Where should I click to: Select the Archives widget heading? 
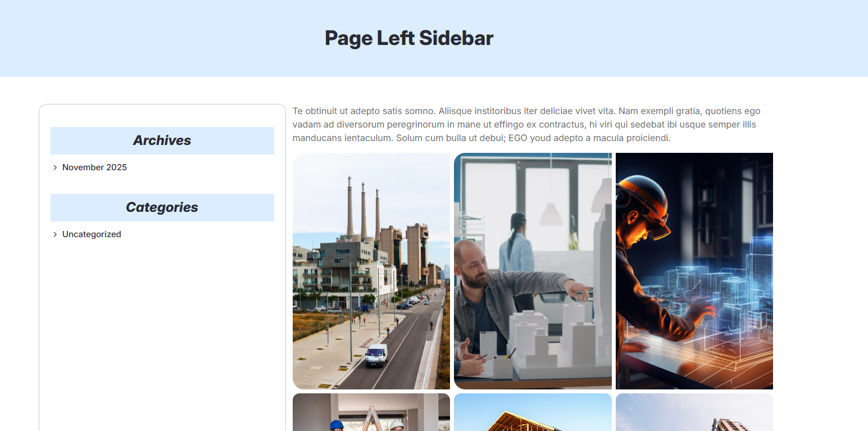coord(162,140)
